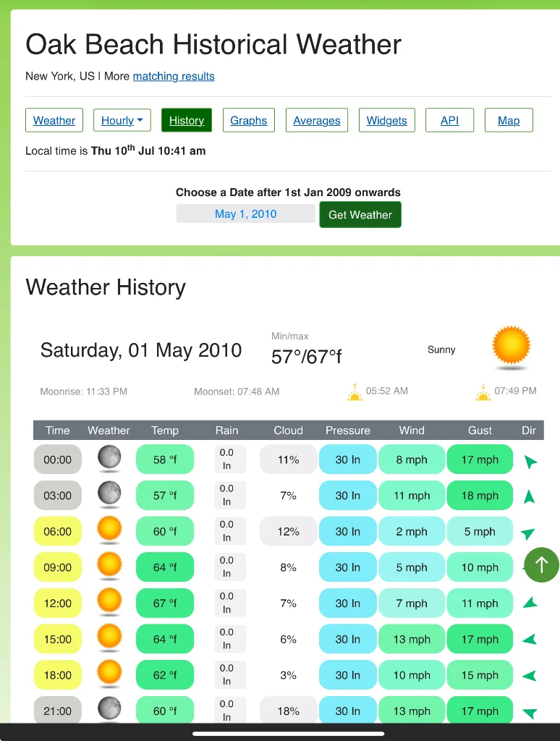This screenshot has height=741, width=560.
Task: Click wind direction arrow for 00:00 row
Action: click(x=530, y=461)
